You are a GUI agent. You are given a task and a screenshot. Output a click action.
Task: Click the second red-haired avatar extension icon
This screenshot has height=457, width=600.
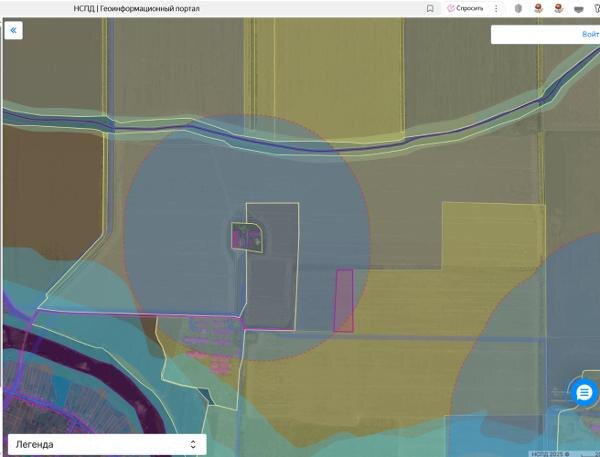559,8
